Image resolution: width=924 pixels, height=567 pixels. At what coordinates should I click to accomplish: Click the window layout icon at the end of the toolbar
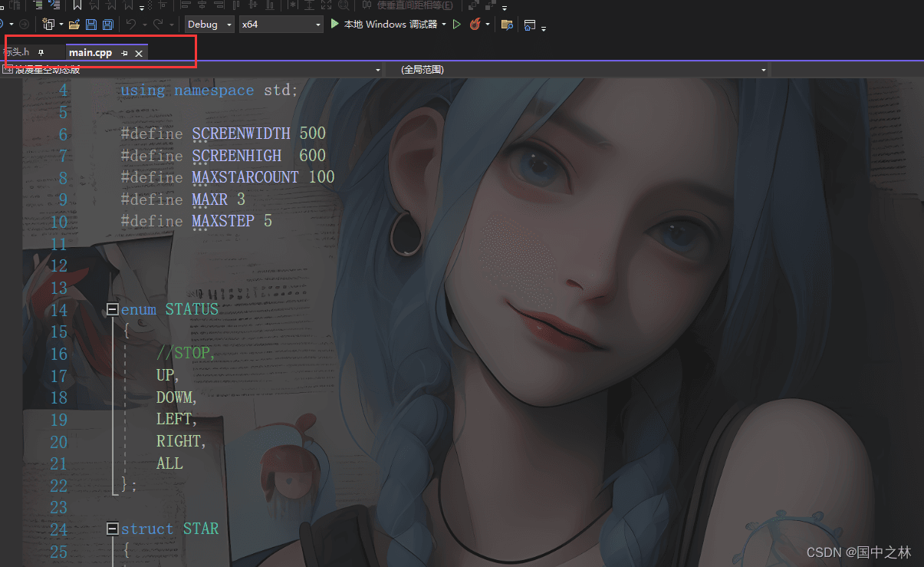coord(530,25)
